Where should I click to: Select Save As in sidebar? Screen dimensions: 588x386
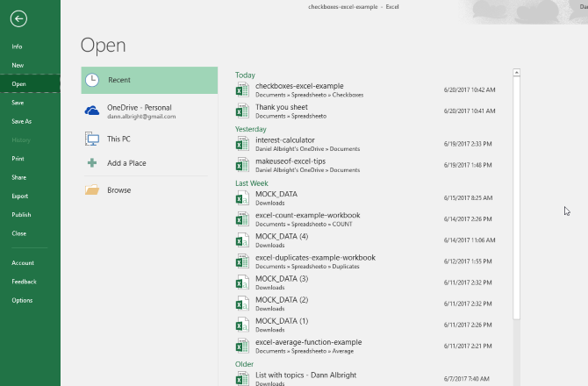click(x=22, y=121)
